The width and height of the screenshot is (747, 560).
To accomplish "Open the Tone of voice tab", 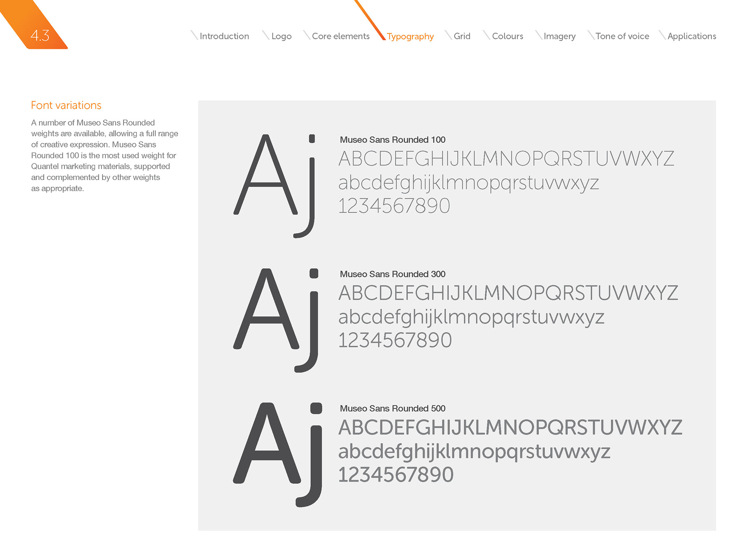I will (x=622, y=36).
